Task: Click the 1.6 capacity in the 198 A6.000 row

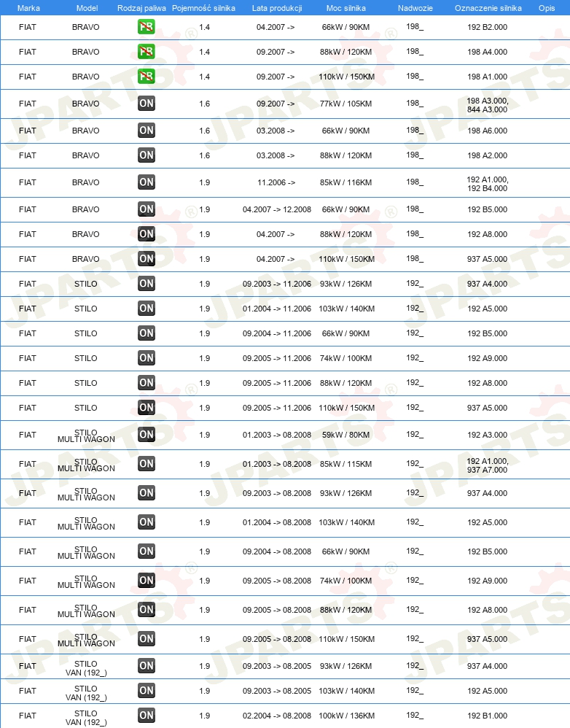Action: click(205, 131)
